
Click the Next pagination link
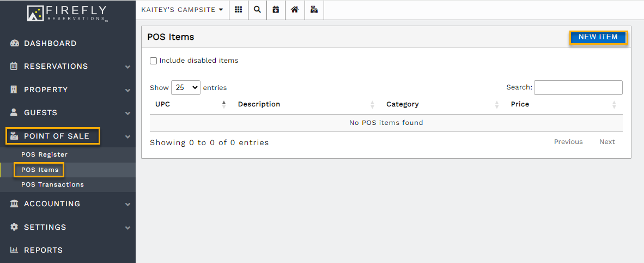(x=607, y=142)
